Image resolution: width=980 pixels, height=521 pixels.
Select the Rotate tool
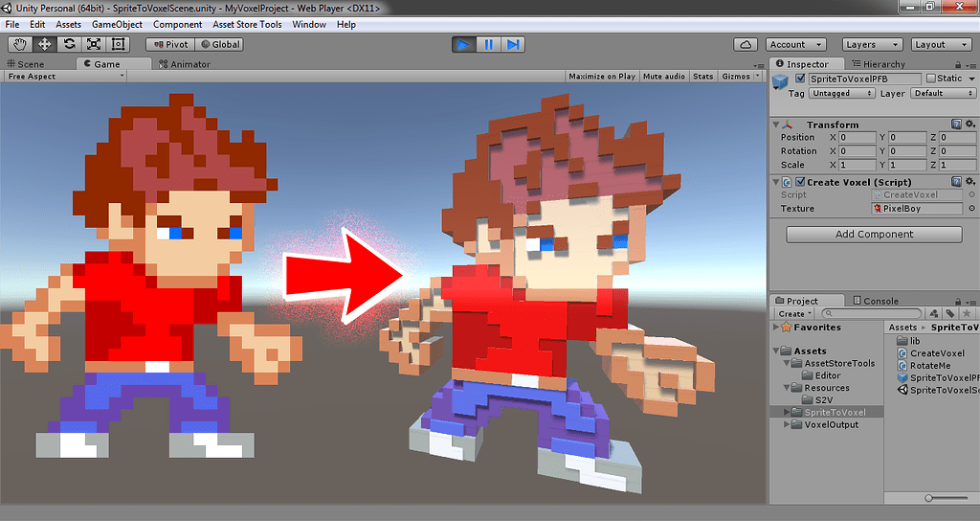click(69, 44)
